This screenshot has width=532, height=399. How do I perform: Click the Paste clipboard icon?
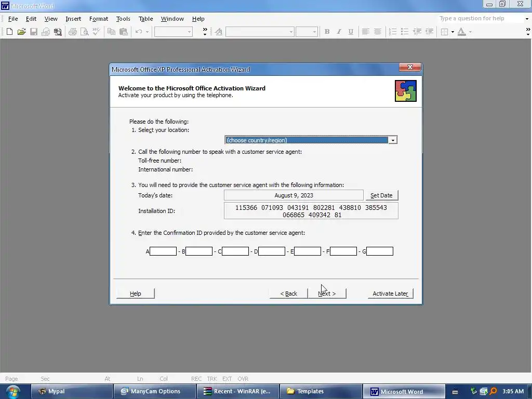[x=124, y=32]
